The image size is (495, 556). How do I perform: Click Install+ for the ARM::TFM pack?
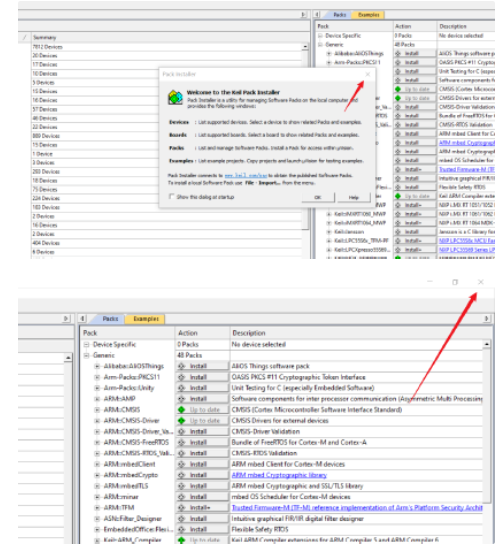coord(202,508)
